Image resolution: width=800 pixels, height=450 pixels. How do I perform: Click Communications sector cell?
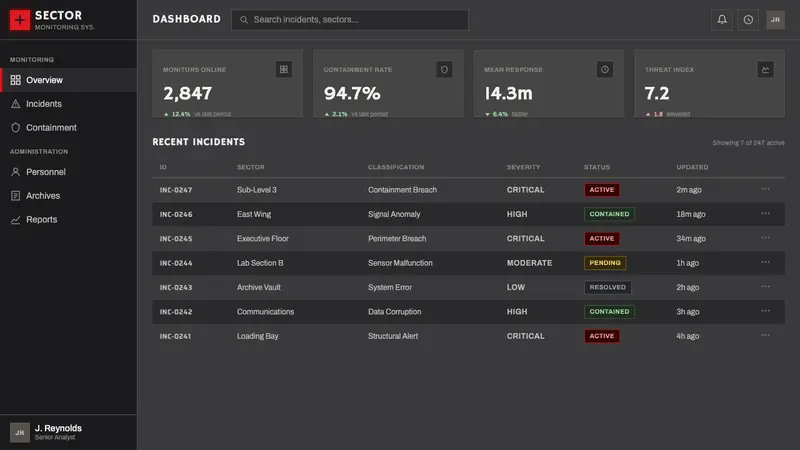pos(265,312)
